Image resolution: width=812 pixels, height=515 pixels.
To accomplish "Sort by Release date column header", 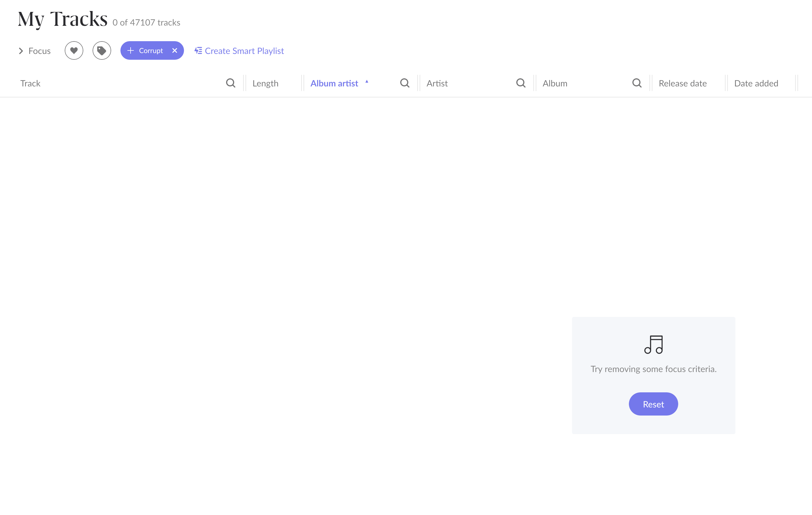I will 683,83.
